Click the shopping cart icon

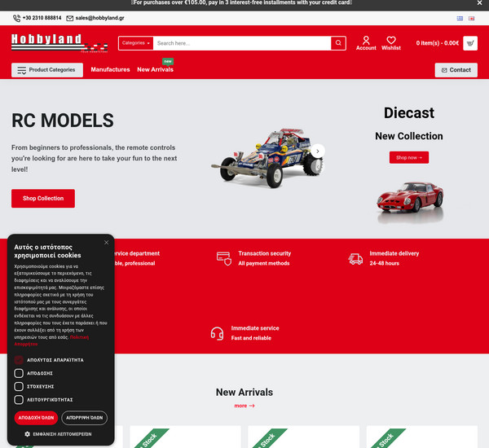tap(470, 43)
